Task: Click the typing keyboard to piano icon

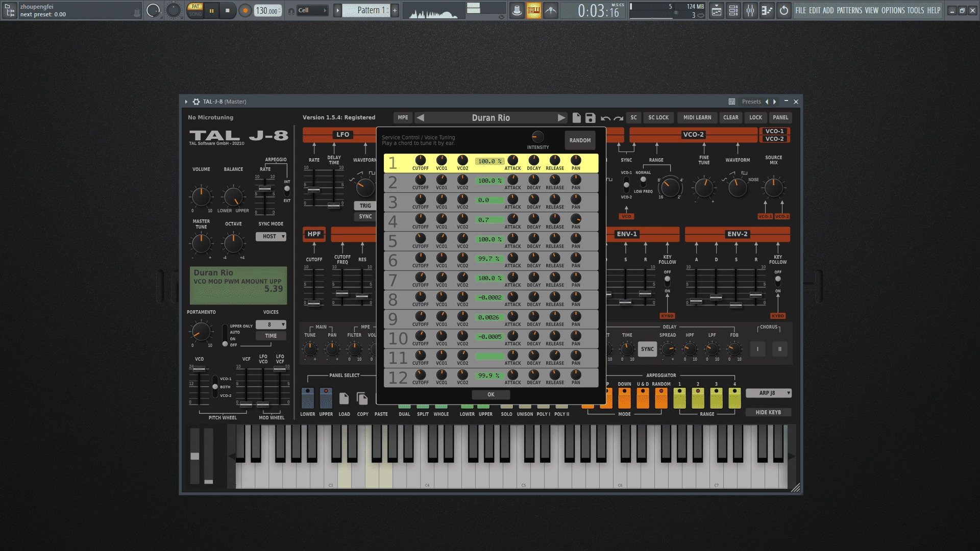Action: pyautogui.click(x=533, y=10)
